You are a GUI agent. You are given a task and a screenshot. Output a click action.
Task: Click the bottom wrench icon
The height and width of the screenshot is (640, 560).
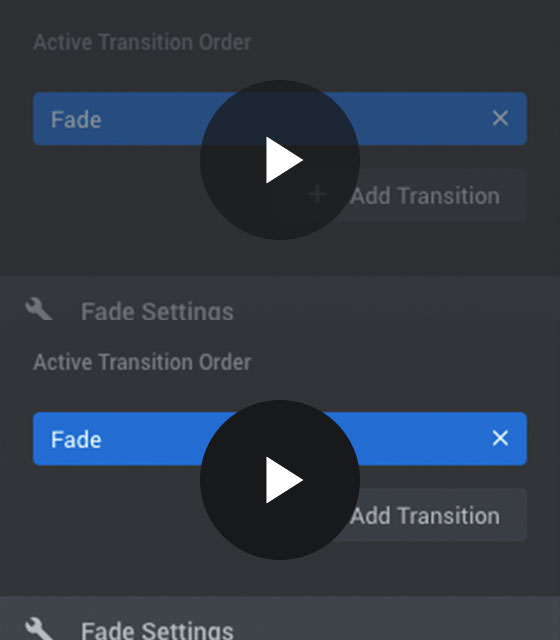point(39,629)
